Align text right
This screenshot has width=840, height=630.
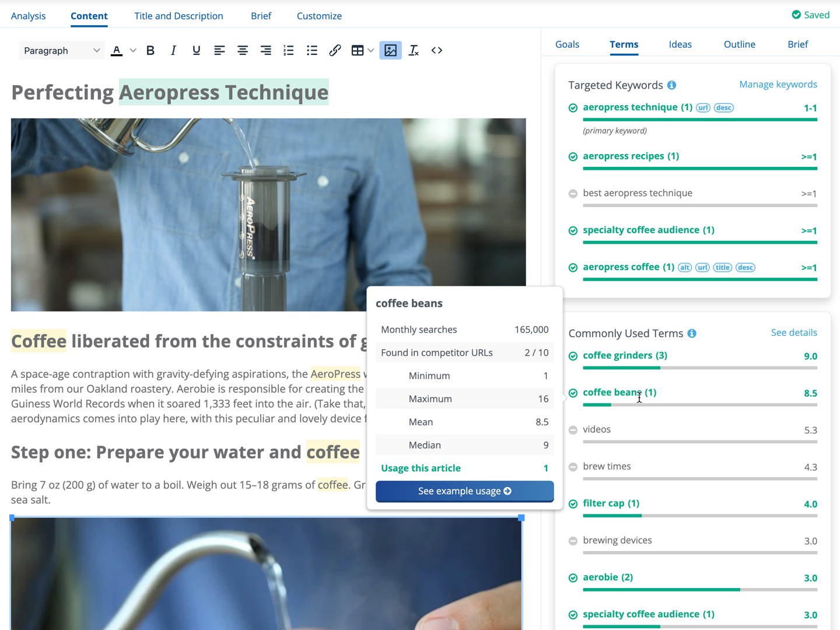(265, 50)
